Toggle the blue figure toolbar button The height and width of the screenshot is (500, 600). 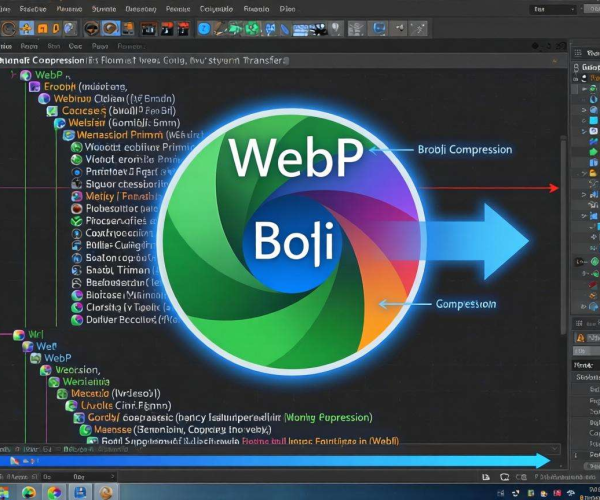tap(271, 29)
